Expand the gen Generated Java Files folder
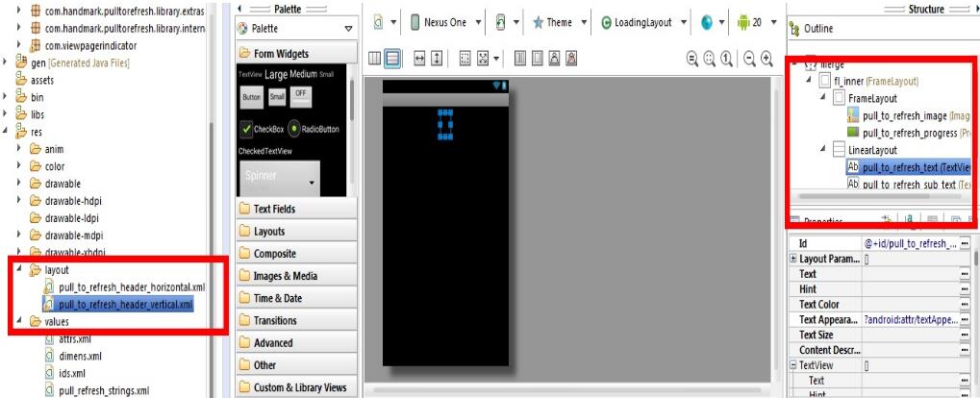 (x=6, y=62)
